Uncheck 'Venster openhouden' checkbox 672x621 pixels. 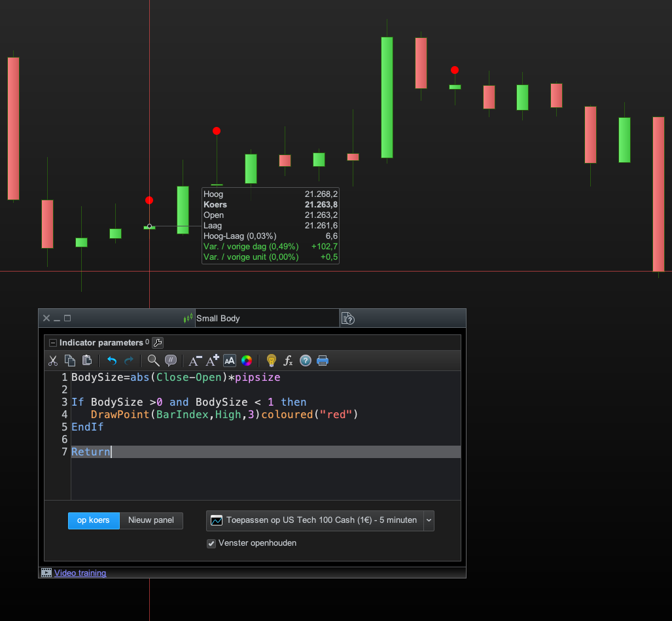(x=211, y=543)
